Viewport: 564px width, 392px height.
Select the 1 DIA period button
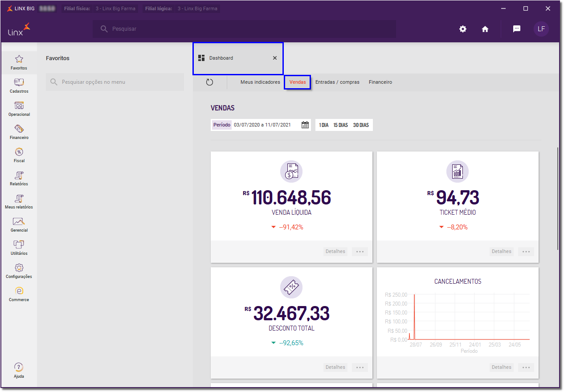324,125
